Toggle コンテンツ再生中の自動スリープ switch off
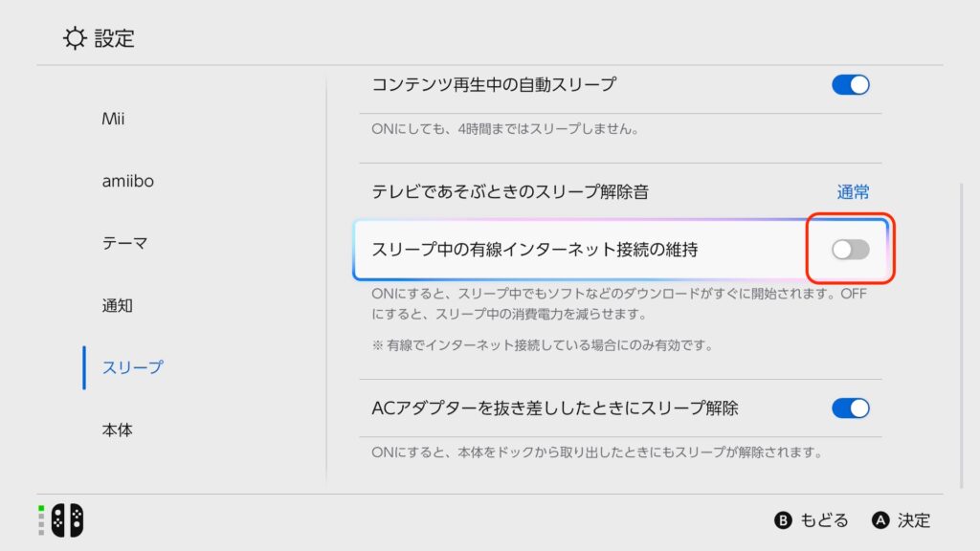Image resolution: width=980 pixels, height=551 pixels. (x=850, y=84)
